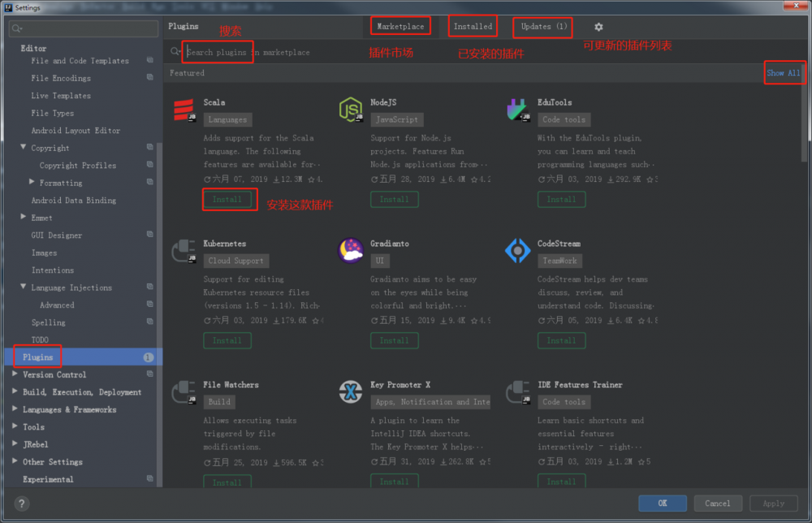Expand the Emmet tree node
812x523 pixels.
pos(24,217)
